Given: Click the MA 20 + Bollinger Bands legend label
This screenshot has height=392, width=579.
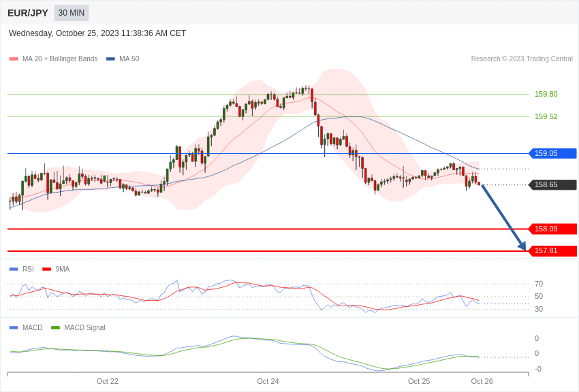Looking at the screenshot, I should point(60,59).
